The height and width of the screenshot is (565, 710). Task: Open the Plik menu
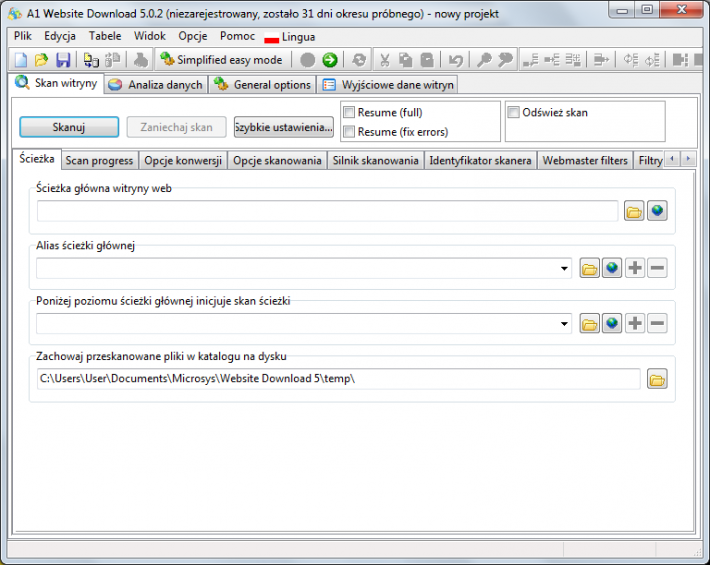click(23, 36)
